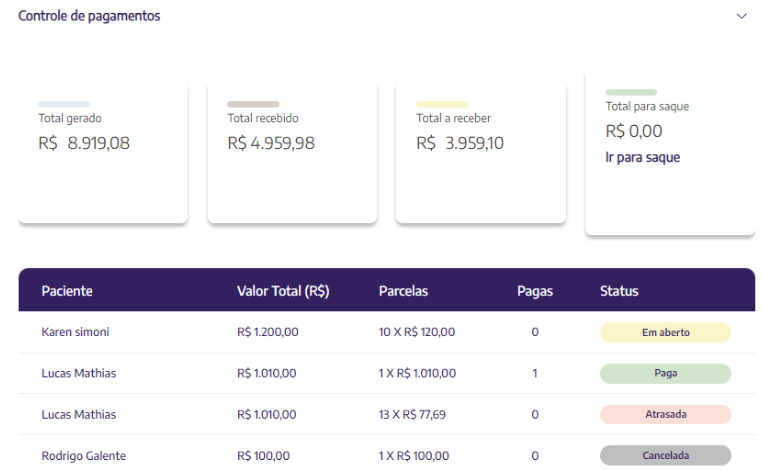Select the Total a receber card
Viewport: 762px width, 470px height.
[481, 153]
